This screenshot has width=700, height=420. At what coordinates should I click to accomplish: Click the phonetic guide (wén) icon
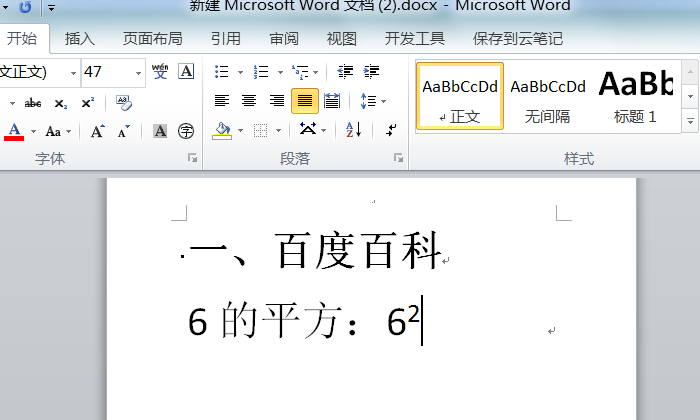tap(160, 71)
